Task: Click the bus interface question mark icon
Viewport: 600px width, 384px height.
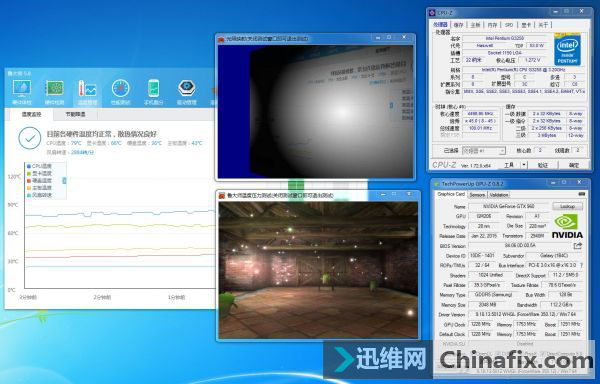Action: pyautogui.click(x=582, y=265)
